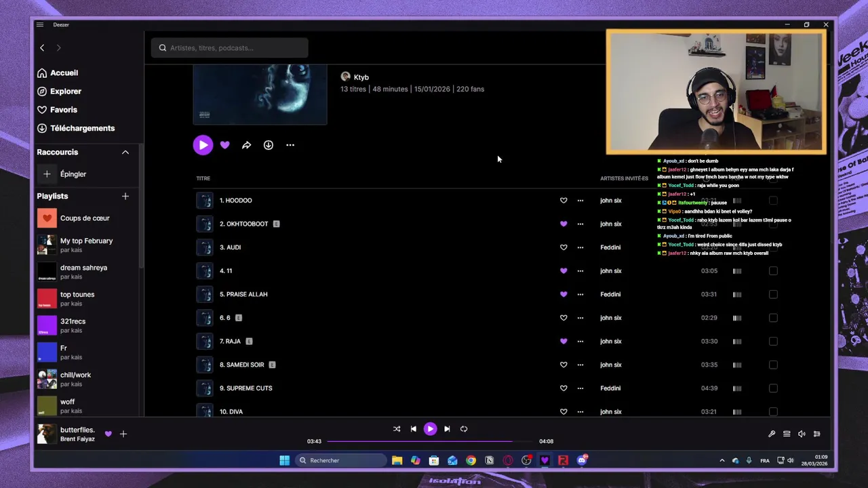Show lyrics with microphone icon
Image resolution: width=868 pixels, height=488 pixels.
point(772,434)
